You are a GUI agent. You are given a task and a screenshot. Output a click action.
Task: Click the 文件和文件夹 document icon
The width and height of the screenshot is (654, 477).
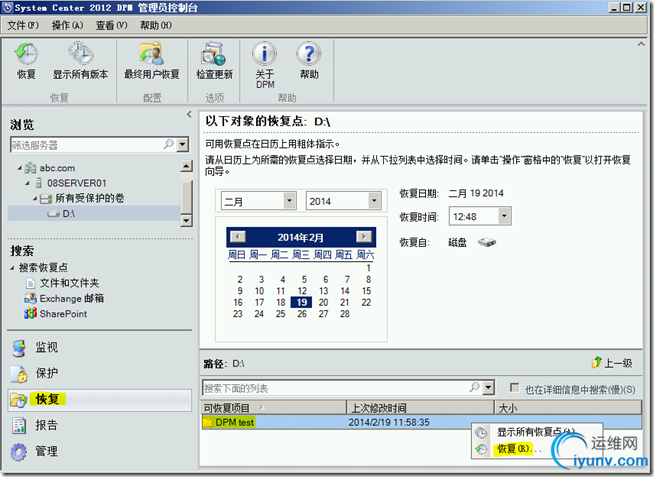[x=30, y=283]
